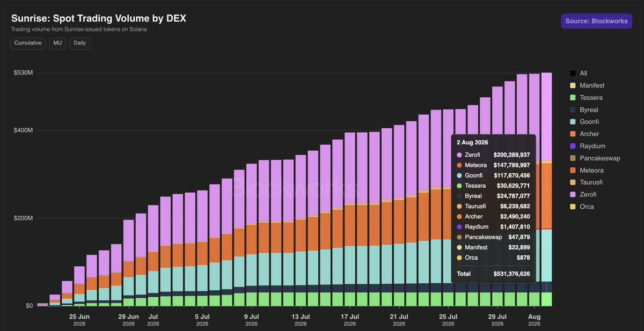Toggle Zerofi series in legend
Screen dimensions: 644x331
coord(583,195)
